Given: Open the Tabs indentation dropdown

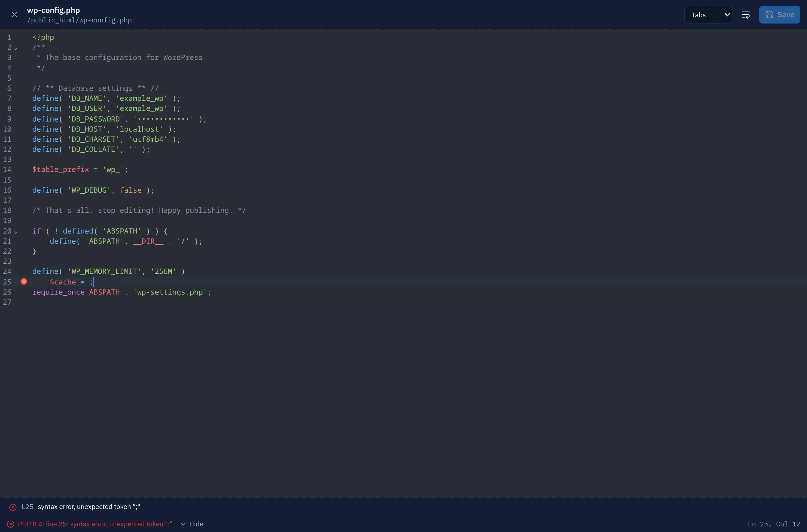Looking at the screenshot, I should 708,15.
